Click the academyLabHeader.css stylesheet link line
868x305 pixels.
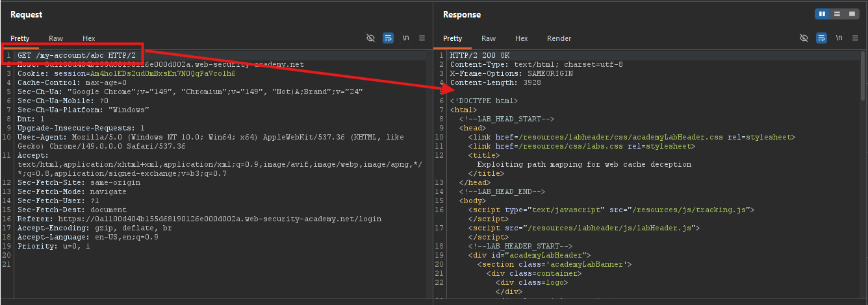point(632,138)
